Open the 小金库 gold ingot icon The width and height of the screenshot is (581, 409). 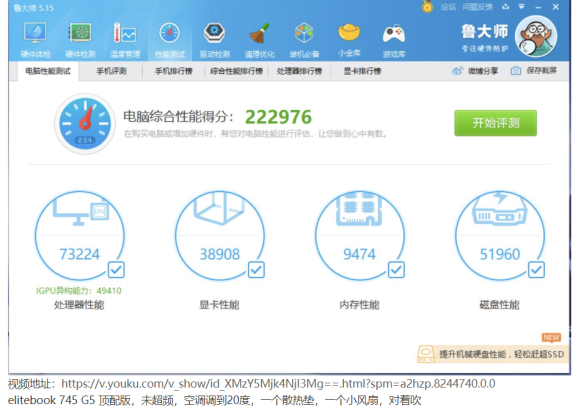pyautogui.click(x=349, y=40)
